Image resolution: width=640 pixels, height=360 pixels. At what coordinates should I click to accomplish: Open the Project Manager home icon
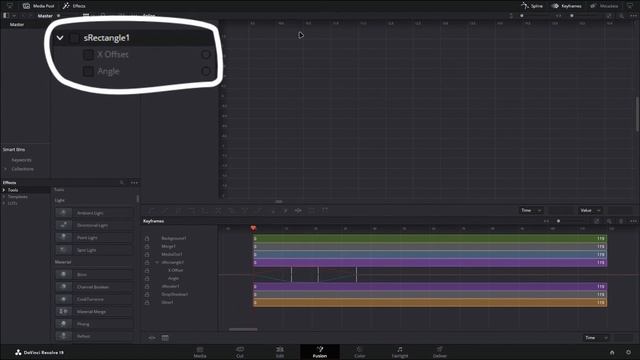point(612,352)
